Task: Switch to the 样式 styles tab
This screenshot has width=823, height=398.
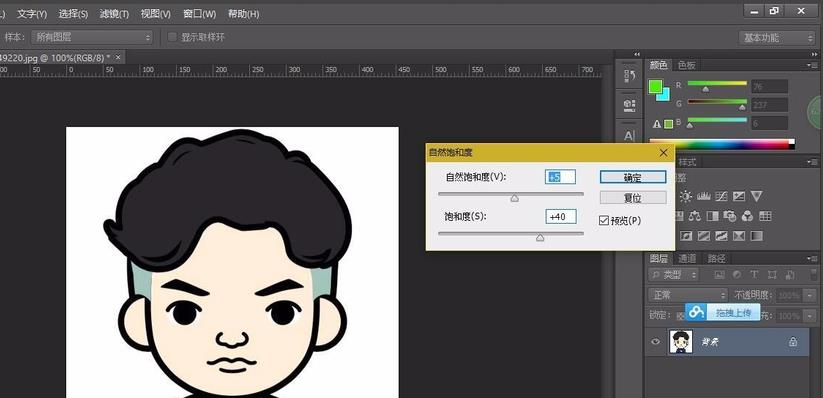Action: click(687, 162)
